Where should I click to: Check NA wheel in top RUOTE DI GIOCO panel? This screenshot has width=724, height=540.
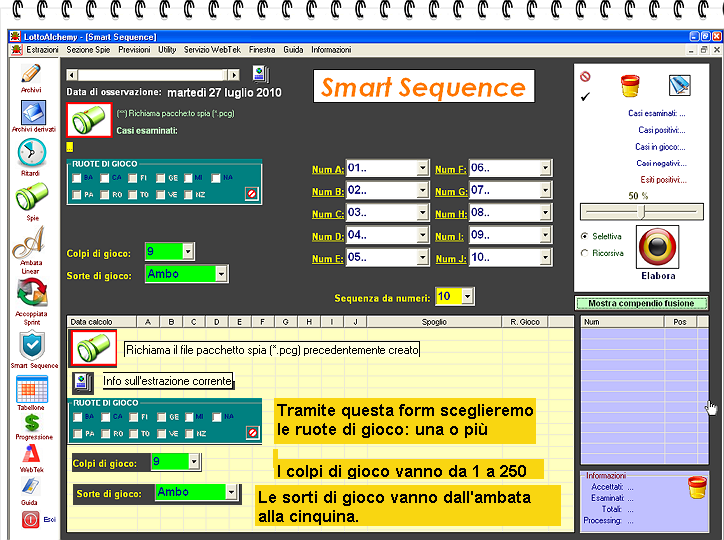click(x=216, y=178)
